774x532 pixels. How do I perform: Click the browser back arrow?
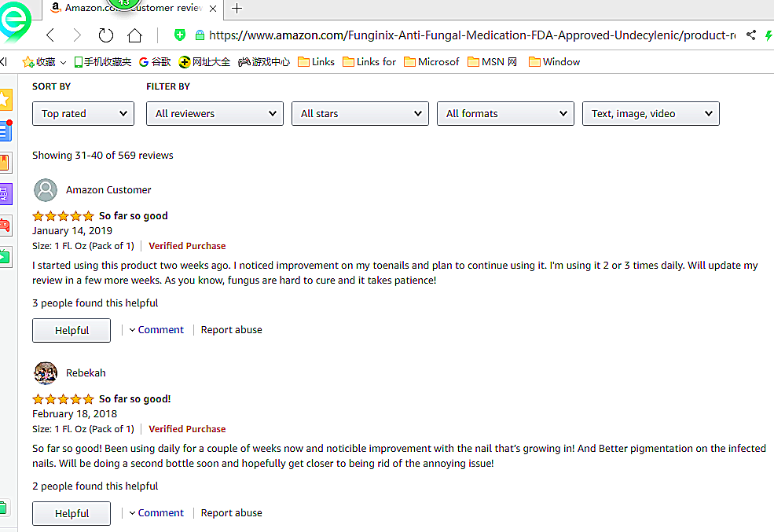(x=50, y=35)
